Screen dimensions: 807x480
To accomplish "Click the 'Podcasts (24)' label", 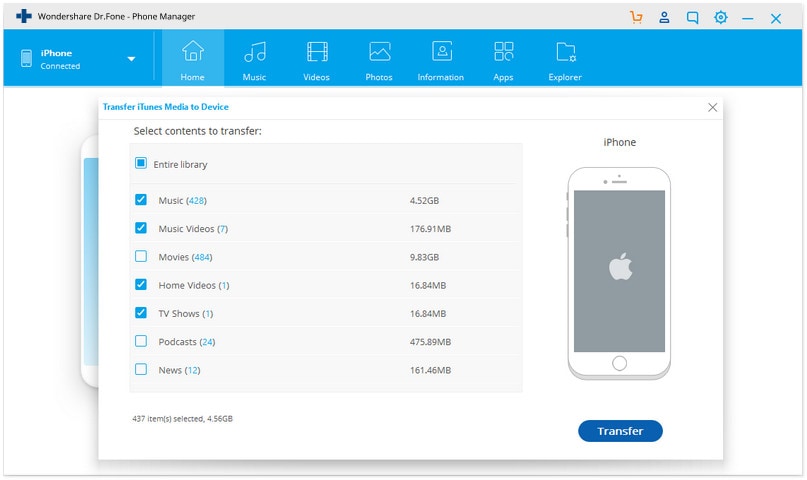I will click(187, 342).
